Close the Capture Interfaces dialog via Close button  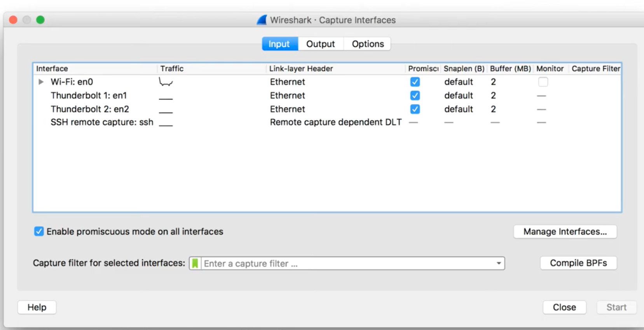(564, 307)
